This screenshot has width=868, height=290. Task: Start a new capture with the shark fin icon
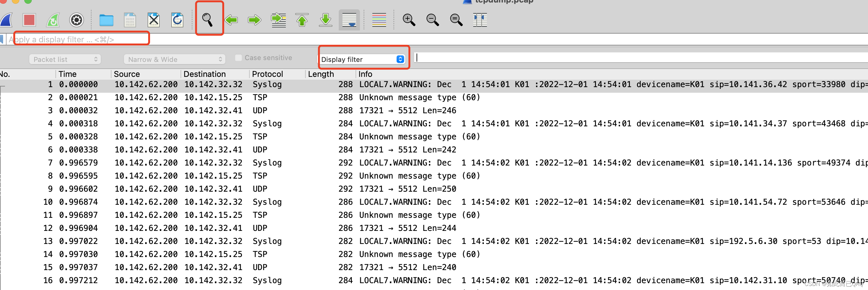coord(6,20)
